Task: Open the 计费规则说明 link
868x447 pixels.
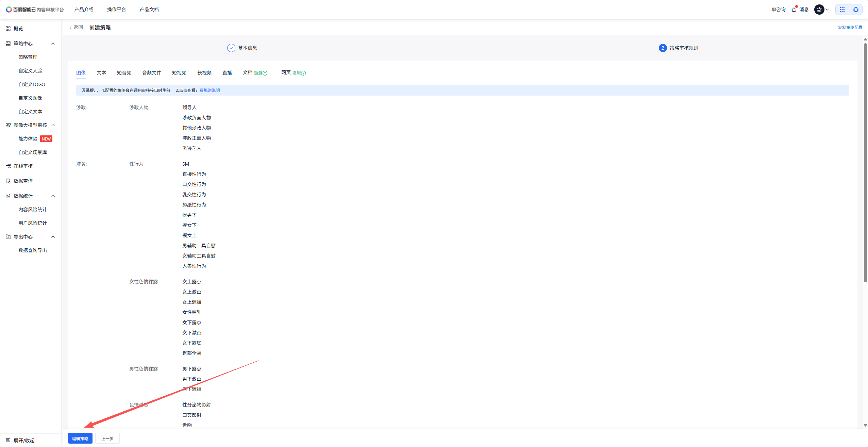Action: [207, 90]
